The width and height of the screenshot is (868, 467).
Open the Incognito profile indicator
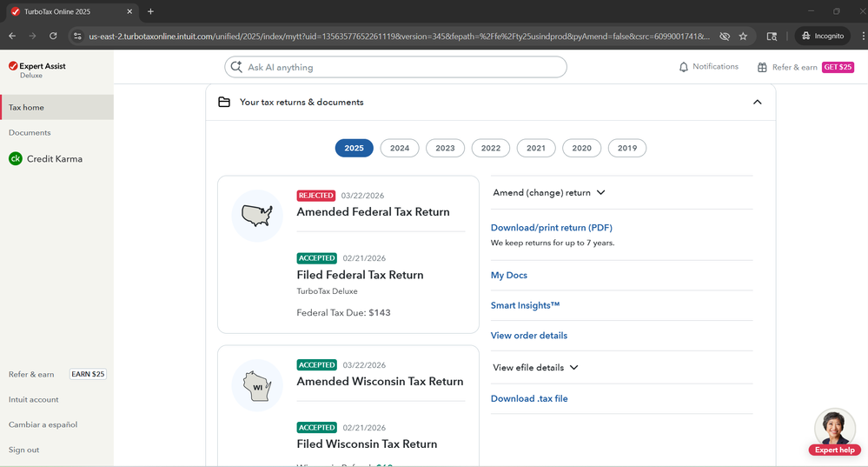pyautogui.click(x=823, y=36)
